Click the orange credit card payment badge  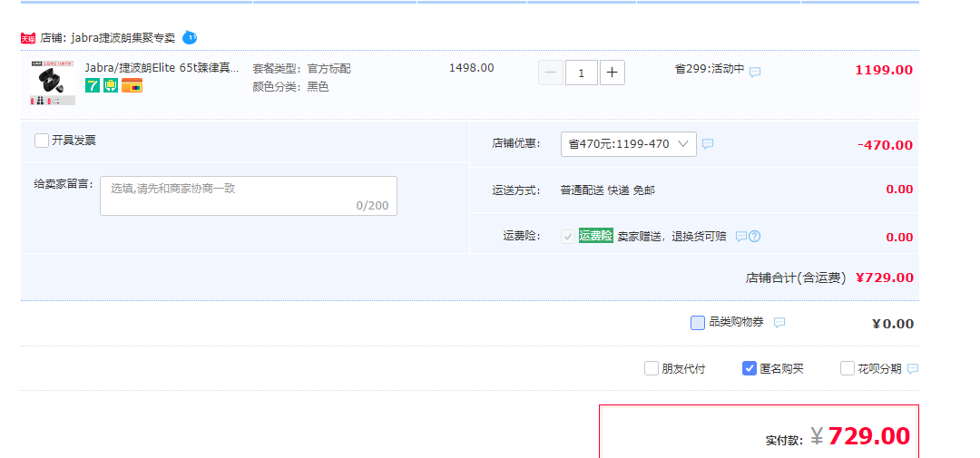click(x=132, y=85)
